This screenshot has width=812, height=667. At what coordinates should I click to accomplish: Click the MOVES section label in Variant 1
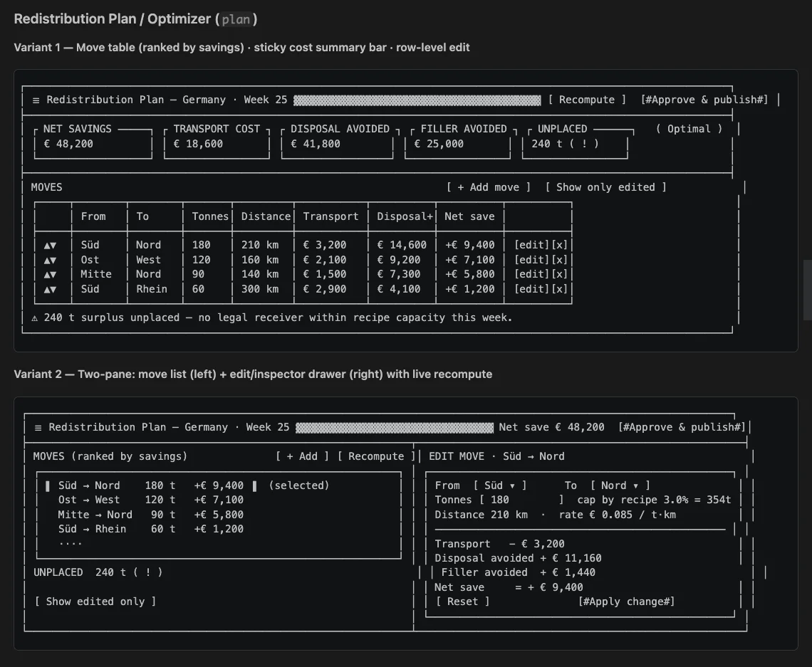coord(46,187)
